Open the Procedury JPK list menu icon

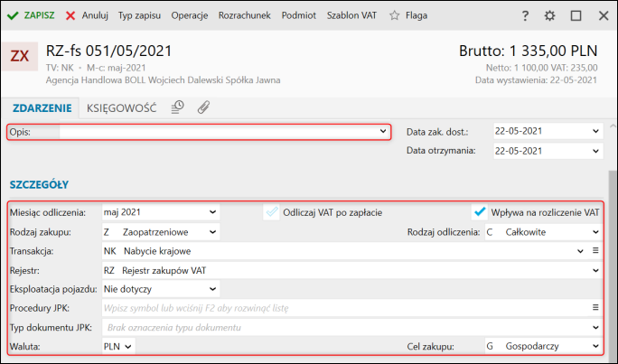[x=595, y=307]
